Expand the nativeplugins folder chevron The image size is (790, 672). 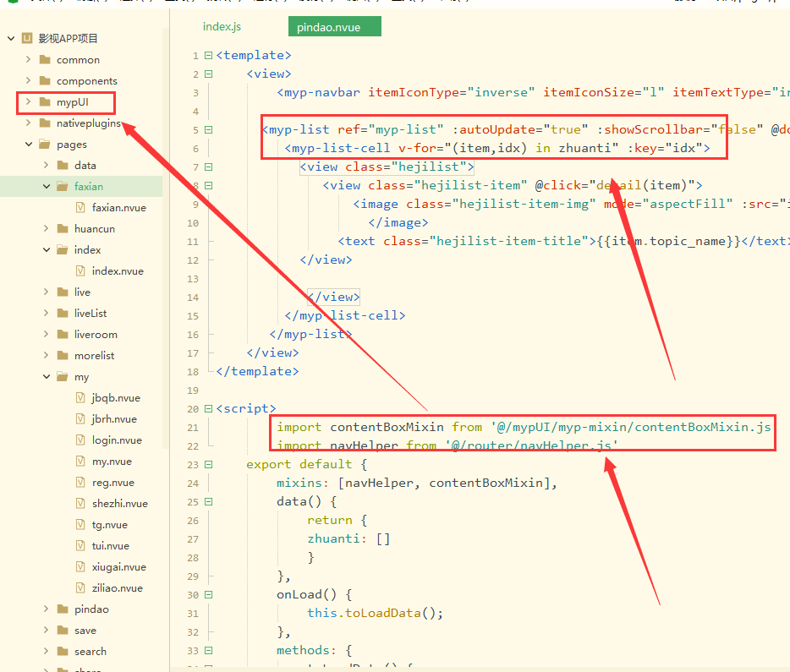(x=28, y=123)
